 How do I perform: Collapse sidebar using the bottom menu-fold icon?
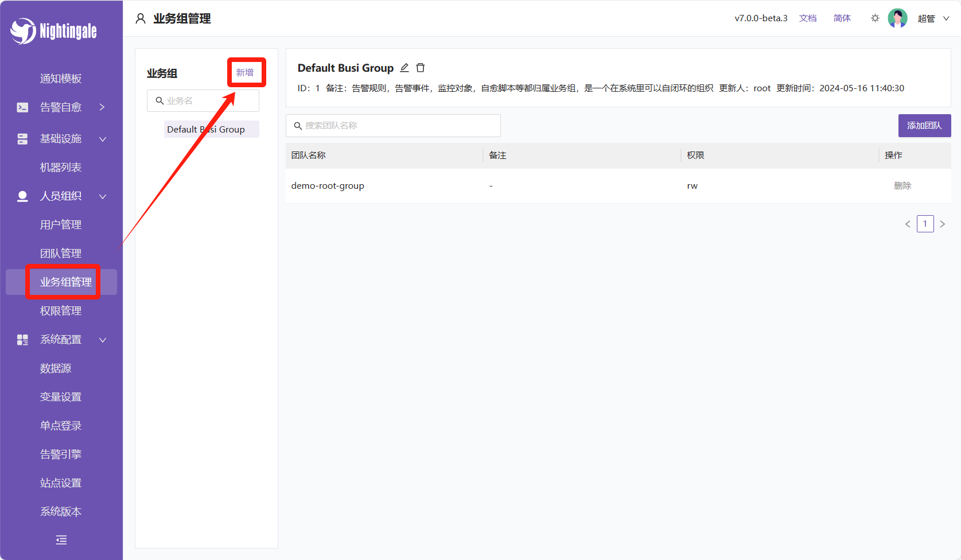click(x=61, y=540)
